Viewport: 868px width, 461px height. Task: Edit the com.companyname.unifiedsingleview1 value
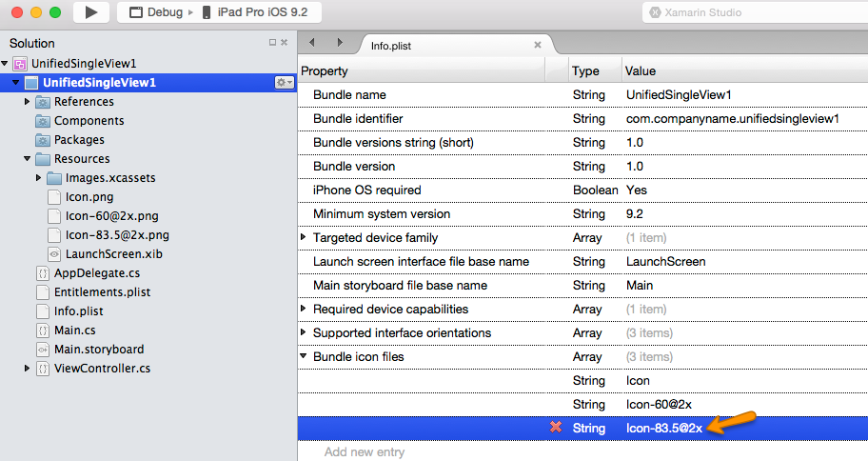coord(733,118)
